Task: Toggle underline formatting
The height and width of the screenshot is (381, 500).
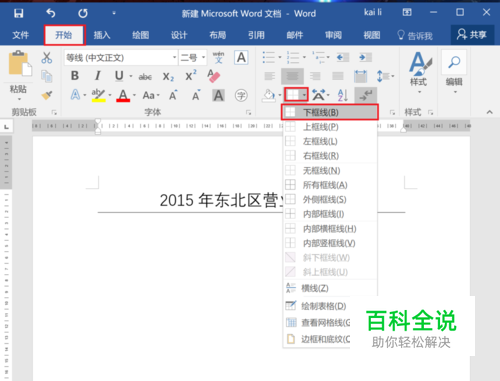Action: (119, 76)
